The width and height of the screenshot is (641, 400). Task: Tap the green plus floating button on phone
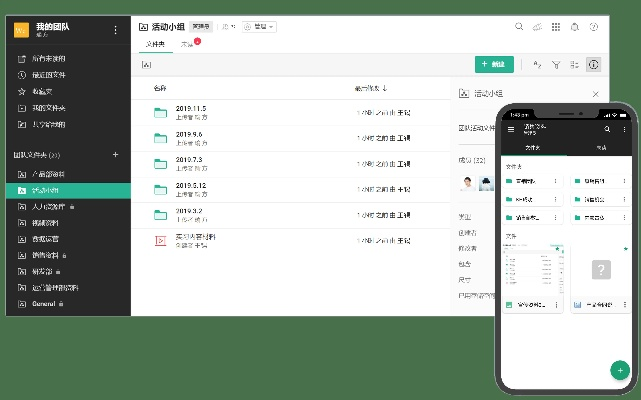[x=619, y=369]
